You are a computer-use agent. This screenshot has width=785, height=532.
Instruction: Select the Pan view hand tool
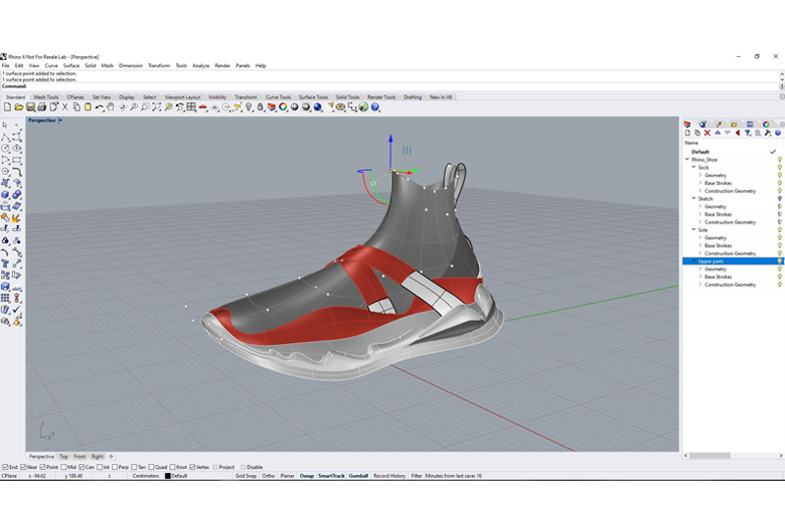point(111,107)
